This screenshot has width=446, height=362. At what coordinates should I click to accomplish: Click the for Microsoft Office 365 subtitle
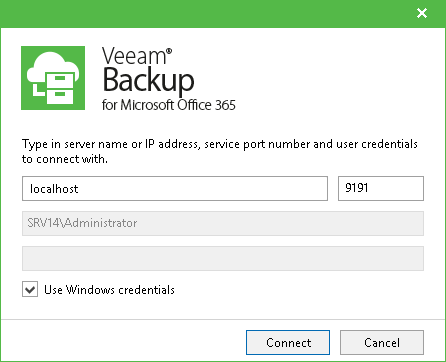coord(169,105)
